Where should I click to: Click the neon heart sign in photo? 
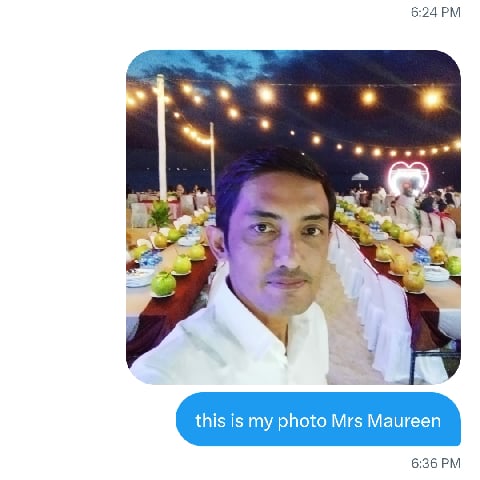408,179
